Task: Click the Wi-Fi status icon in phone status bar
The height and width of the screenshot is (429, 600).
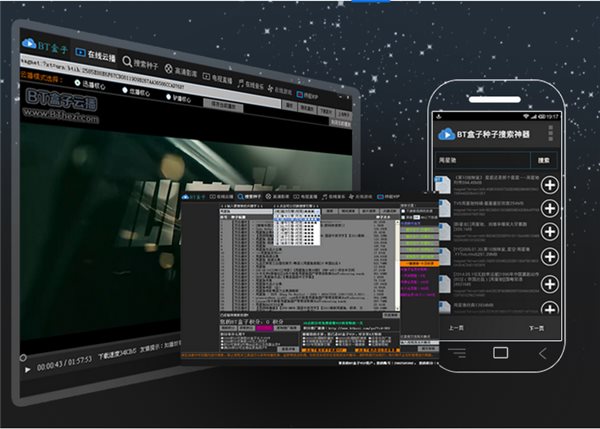Action: click(x=526, y=116)
